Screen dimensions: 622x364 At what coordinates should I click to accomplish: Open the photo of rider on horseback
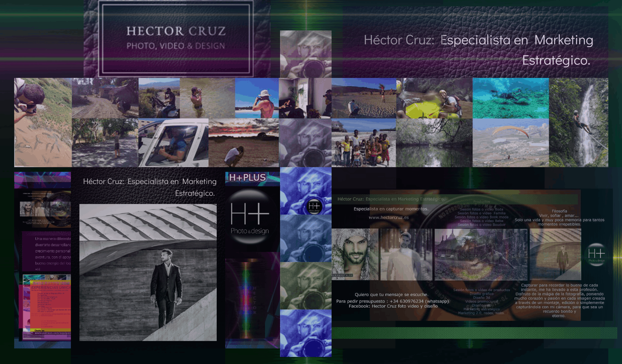pos(159,98)
